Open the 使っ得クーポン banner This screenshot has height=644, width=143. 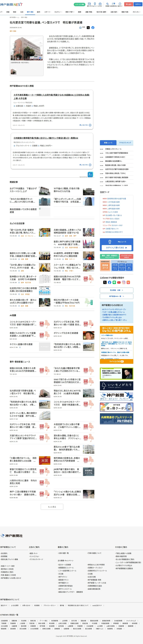click(116, 407)
